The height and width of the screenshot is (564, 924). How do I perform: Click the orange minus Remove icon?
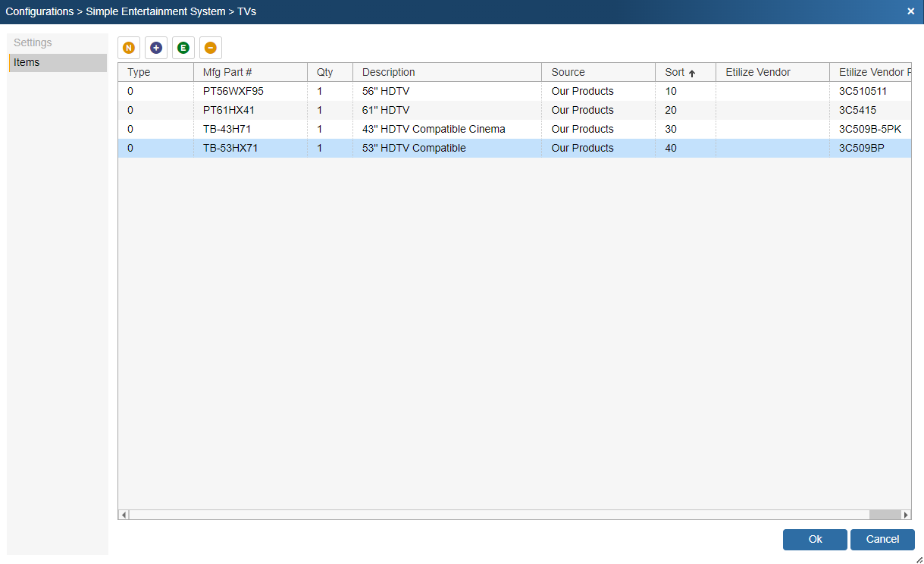pyautogui.click(x=211, y=48)
